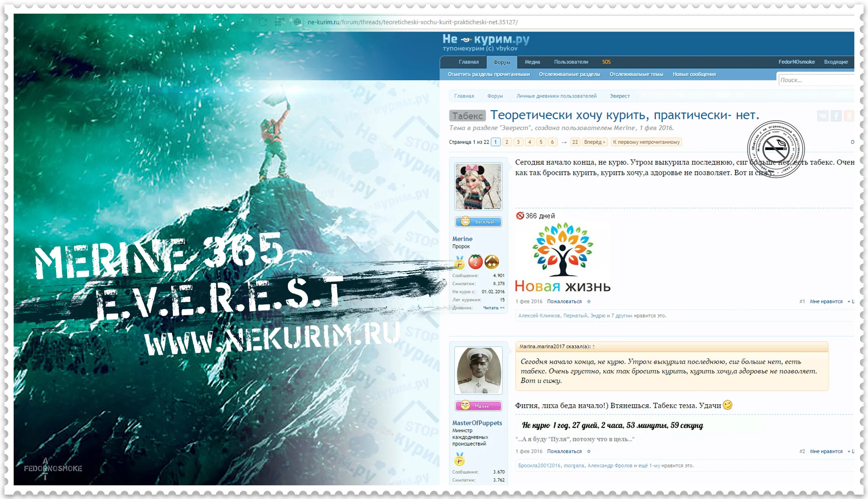Go to page 22 of the thread
The height and width of the screenshot is (499, 868).
tap(575, 142)
